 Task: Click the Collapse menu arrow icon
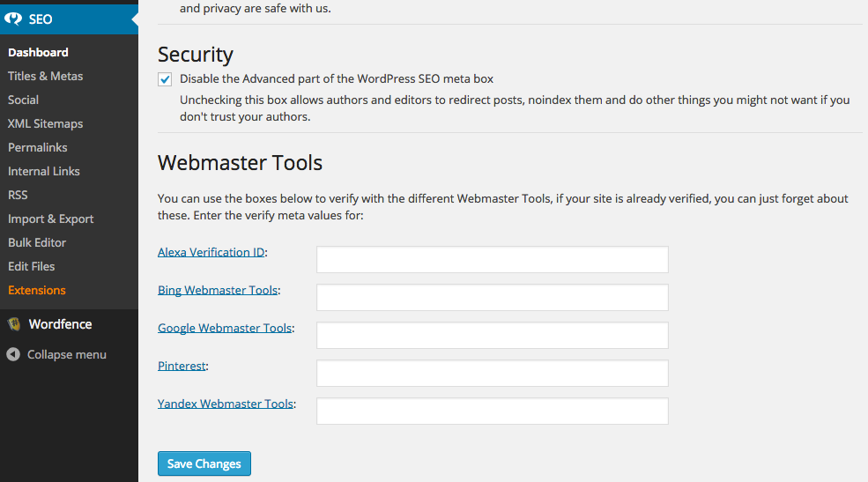(13, 354)
